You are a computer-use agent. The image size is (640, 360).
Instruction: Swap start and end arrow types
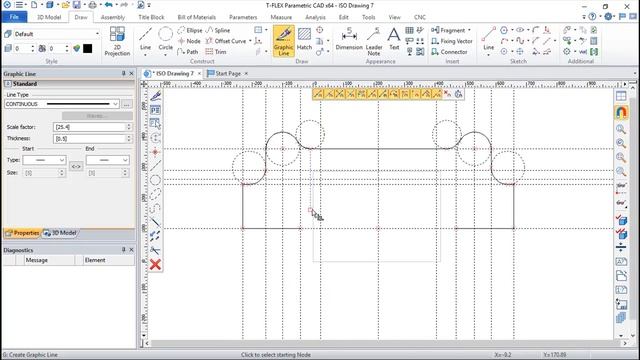tap(76, 167)
